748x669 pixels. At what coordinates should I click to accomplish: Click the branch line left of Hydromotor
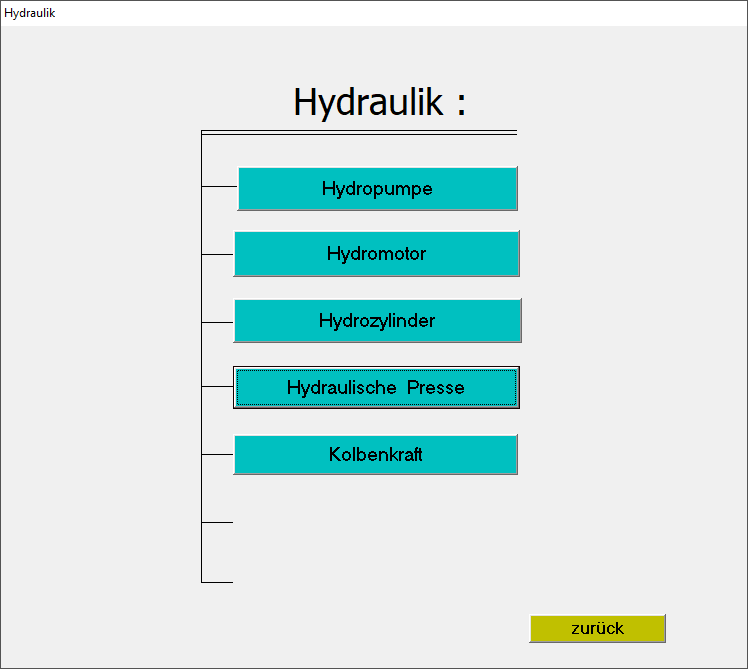[217, 254]
